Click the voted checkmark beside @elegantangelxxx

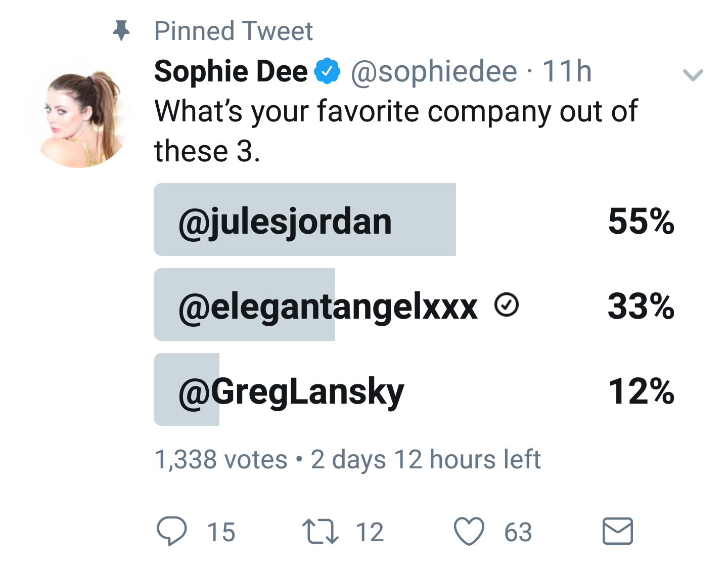coord(506,304)
